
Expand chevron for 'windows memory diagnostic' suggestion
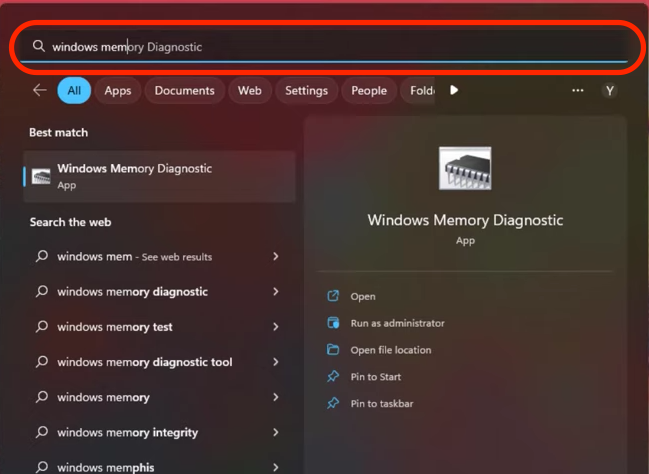click(x=276, y=292)
